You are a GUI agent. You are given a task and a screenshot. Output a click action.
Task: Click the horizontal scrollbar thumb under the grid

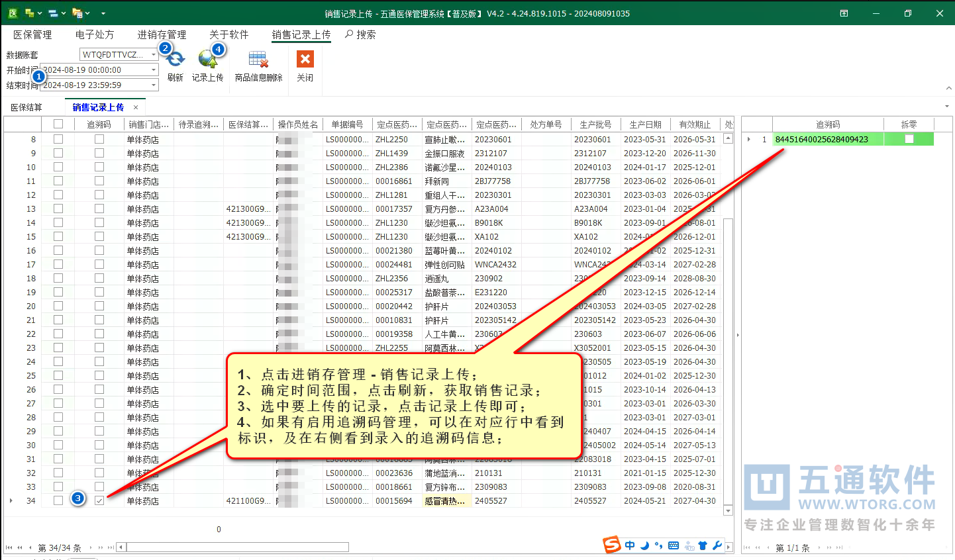click(x=238, y=547)
